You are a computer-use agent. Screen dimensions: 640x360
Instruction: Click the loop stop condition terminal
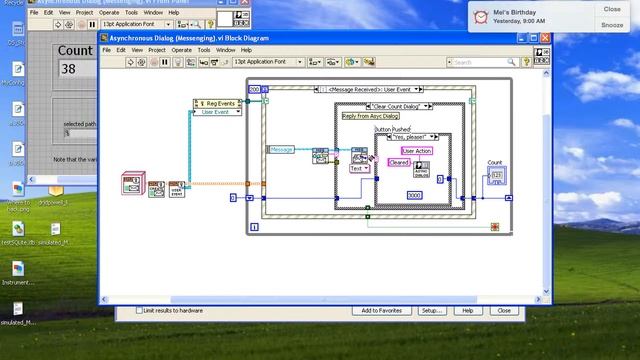495,227
